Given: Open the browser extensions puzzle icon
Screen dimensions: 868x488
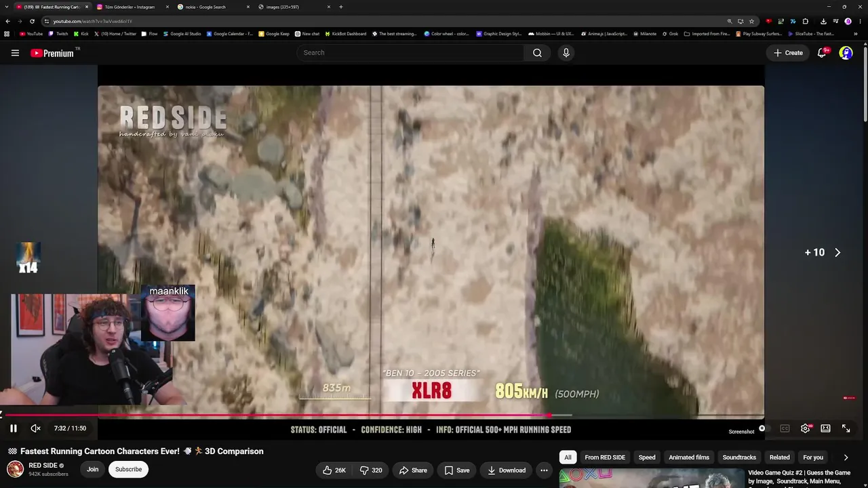Looking at the screenshot, I should click(805, 21).
